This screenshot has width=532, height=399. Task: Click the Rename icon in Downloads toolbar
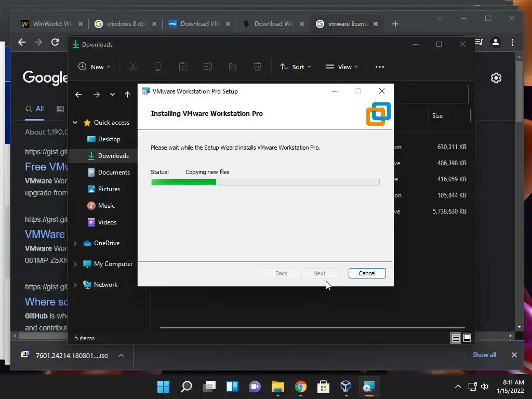point(208,67)
